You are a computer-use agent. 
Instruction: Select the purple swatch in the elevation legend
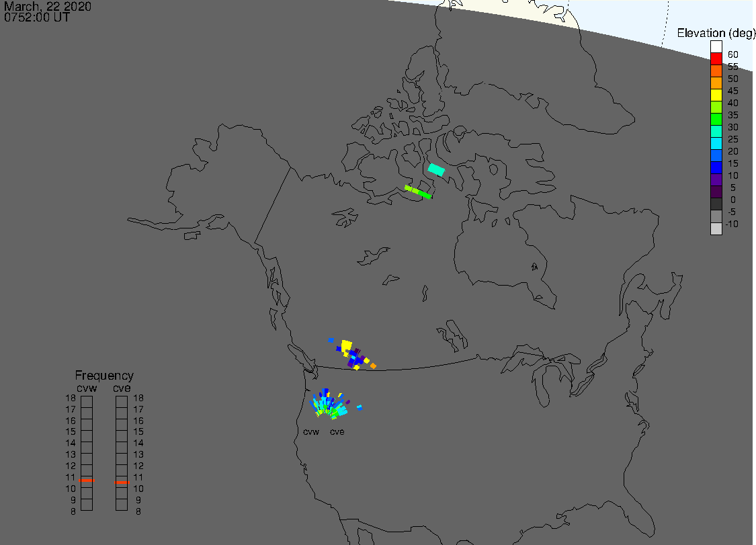click(x=716, y=180)
